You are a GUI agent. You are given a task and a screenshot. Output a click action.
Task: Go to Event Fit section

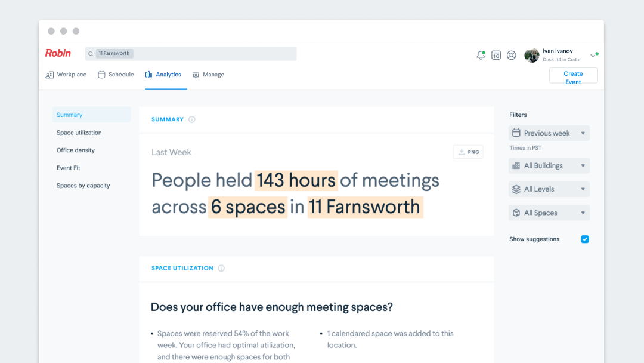[68, 168]
